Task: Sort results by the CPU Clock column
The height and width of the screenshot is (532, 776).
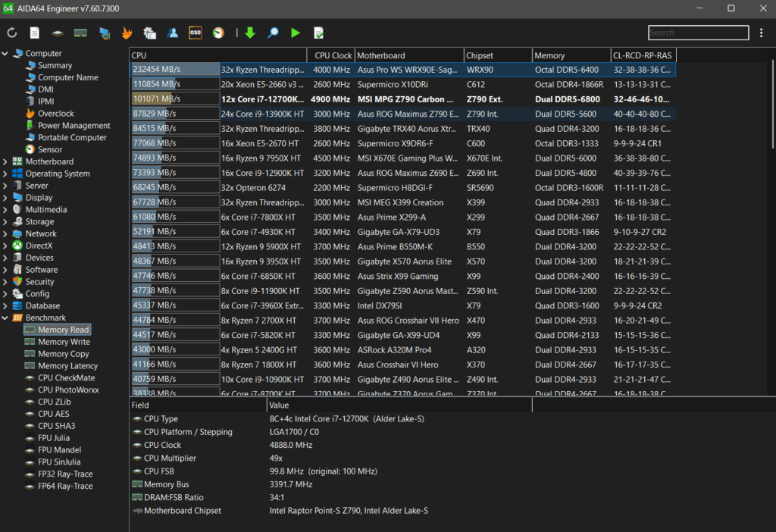Action: 331,55
